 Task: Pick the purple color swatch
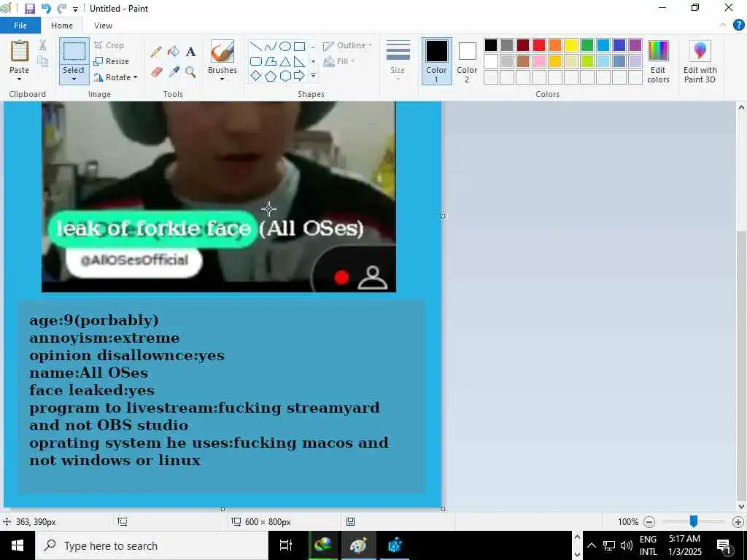pos(635,45)
